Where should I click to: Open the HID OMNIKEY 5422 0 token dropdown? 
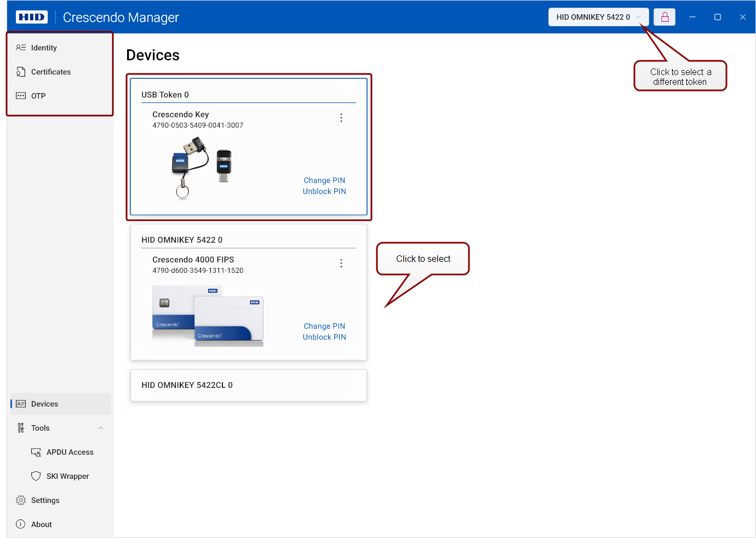(x=599, y=17)
